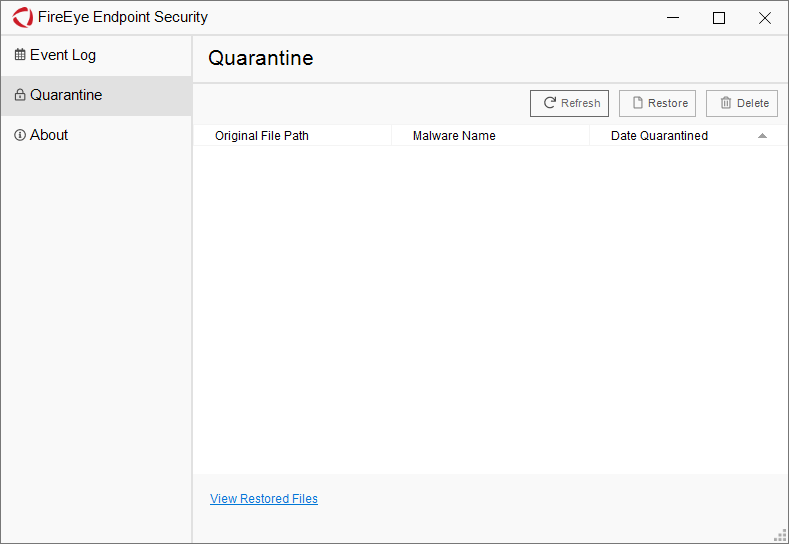Open the View Restored Files link

tap(264, 499)
